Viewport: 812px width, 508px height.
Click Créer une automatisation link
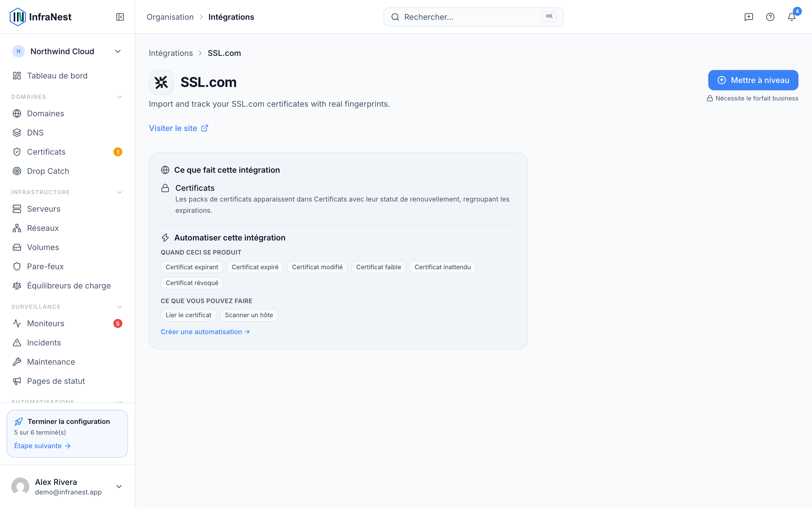point(205,332)
